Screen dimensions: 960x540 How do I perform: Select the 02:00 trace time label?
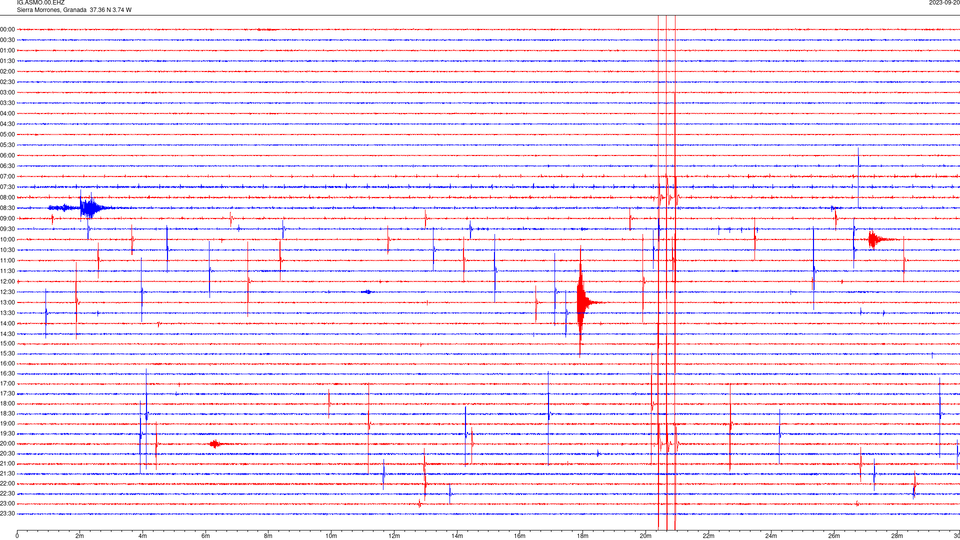(x=7, y=71)
